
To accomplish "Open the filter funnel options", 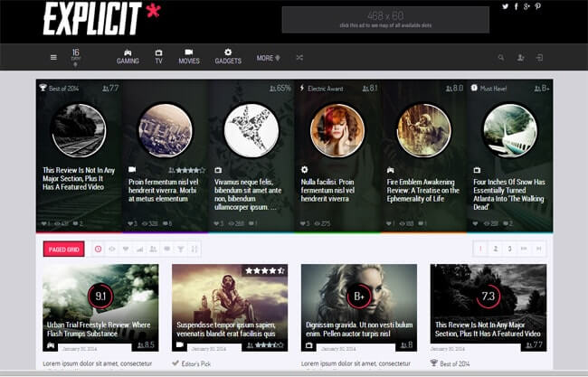I will click(181, 249).
